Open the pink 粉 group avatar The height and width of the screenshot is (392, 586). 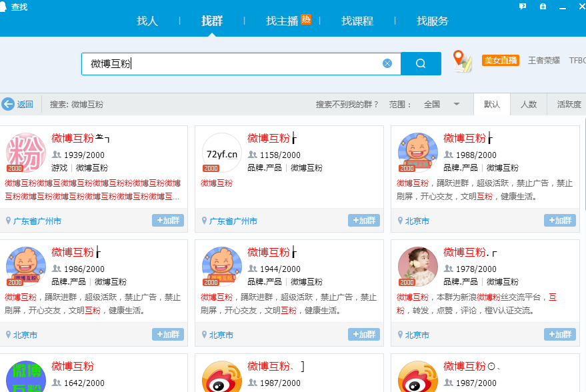(26, 153)
